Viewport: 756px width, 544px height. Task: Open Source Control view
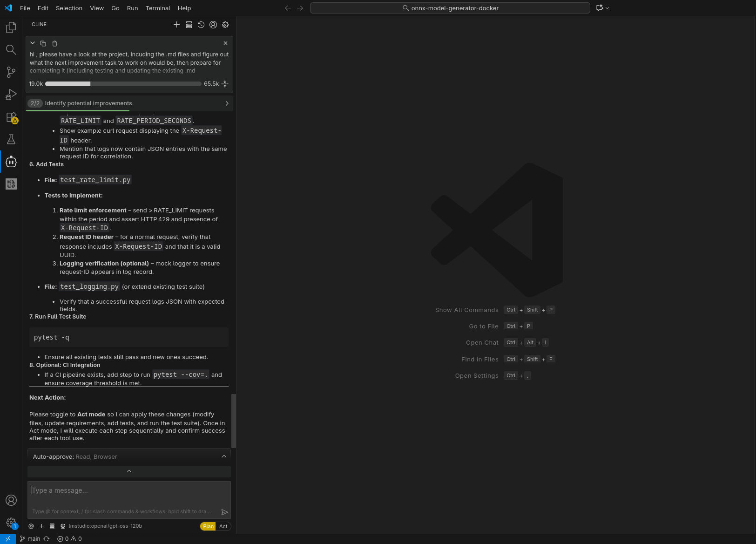(x=11, y=72)
